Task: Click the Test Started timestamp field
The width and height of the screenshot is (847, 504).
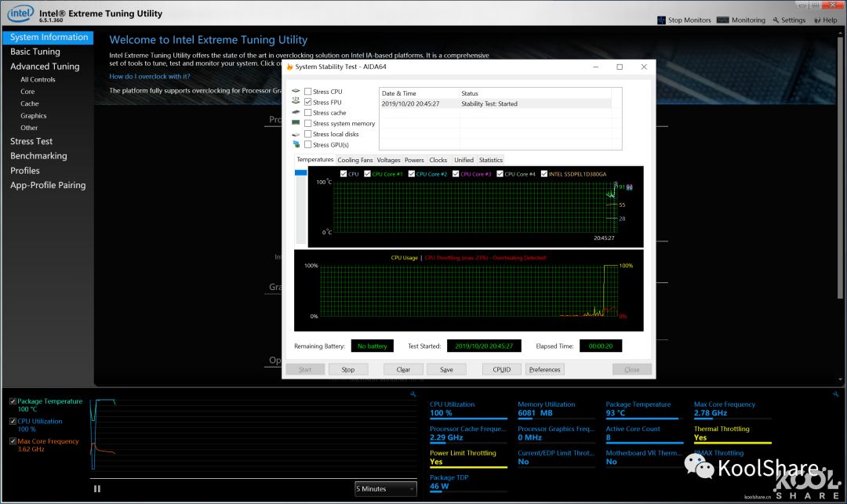Action: coord(484,346)
